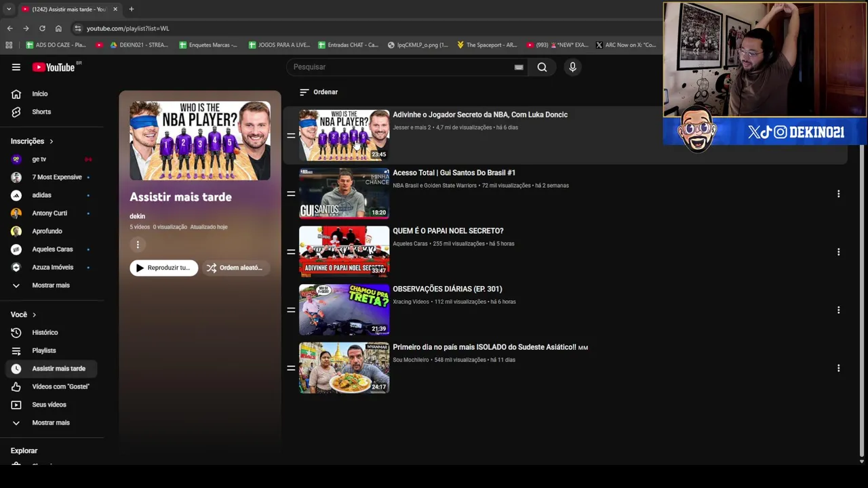Screen dimensions: 868x488
Task: Grab the handle for Gui Santos video
Action: 291,194
